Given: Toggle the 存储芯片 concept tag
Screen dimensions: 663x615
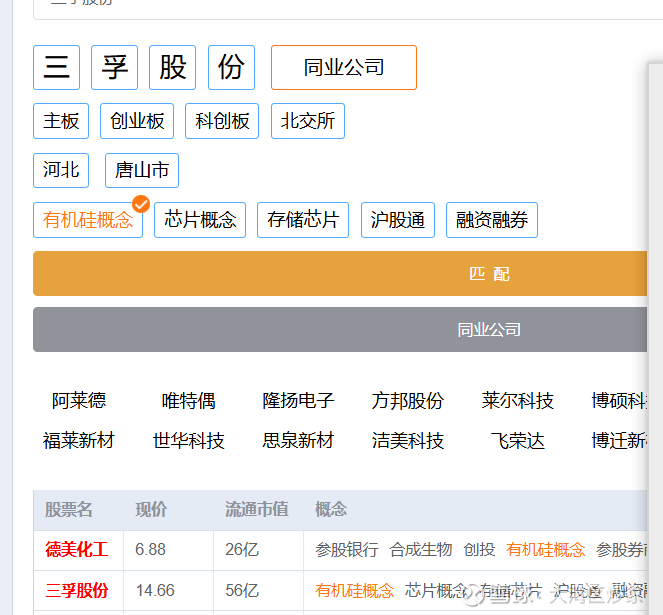Looking at the screenshot, I should click(x=303, y=220).
